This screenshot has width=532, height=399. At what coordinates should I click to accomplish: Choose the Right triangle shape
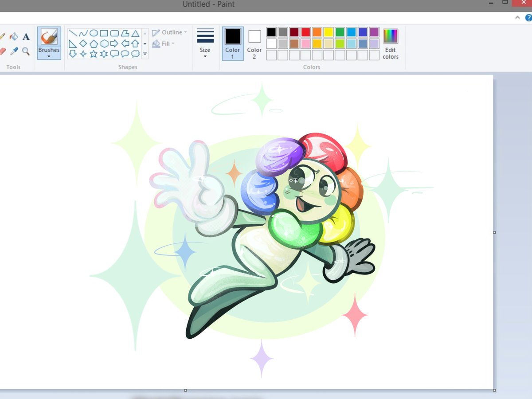[73, 43]
